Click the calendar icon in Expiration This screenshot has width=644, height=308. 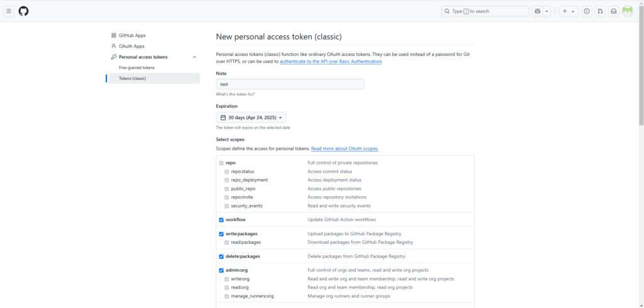pyautogui.click(x=223, y=118)
